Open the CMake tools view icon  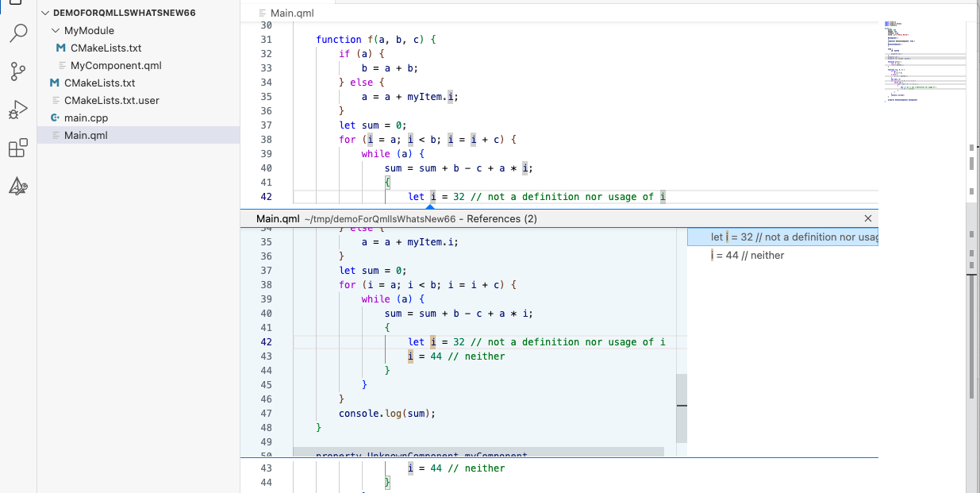click(18, 187)
